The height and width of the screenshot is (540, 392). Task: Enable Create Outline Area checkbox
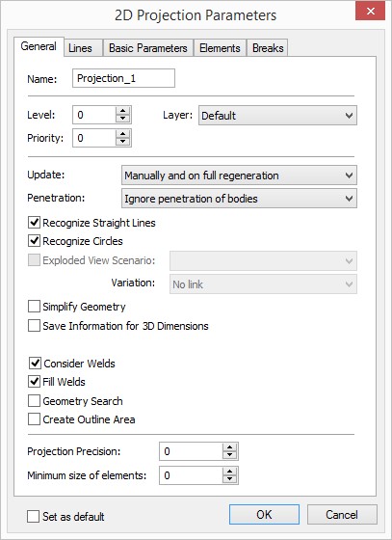point(34,419)
